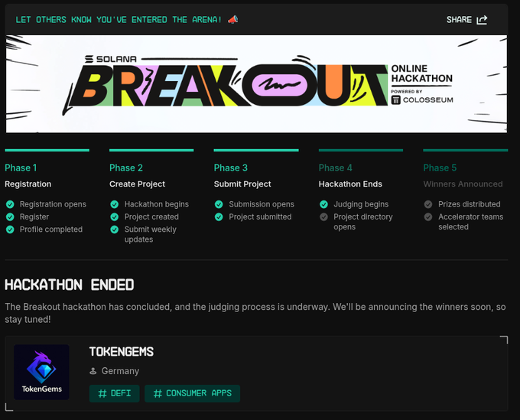Click the Hackathon Ends subtitle

tap(350, 184)
